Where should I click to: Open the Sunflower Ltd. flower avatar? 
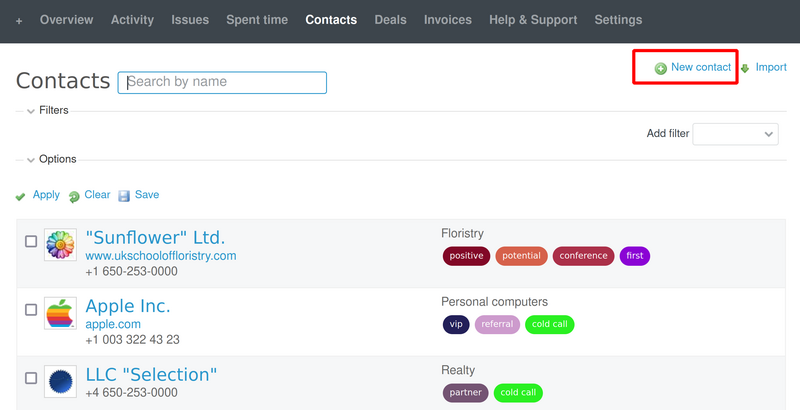61,244
